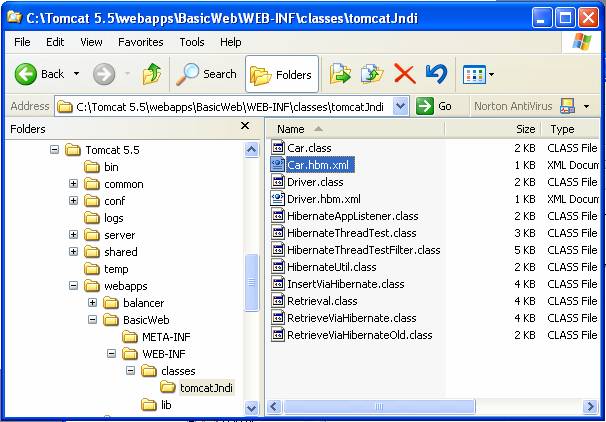This screenshot has height=422, width=606.
Task: Open the Norton AntiVirus dropdown arrow
Action: tap(586, 106)
